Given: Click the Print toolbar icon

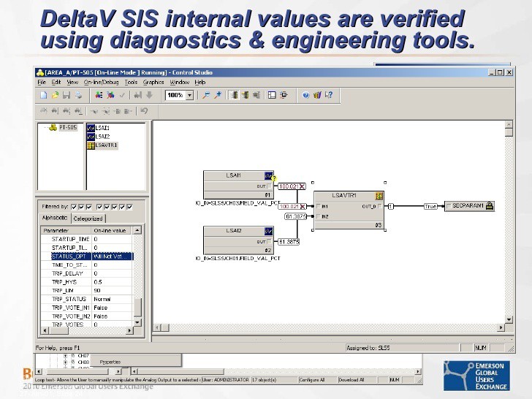Looking at the screenshot, I should point(77,95).
